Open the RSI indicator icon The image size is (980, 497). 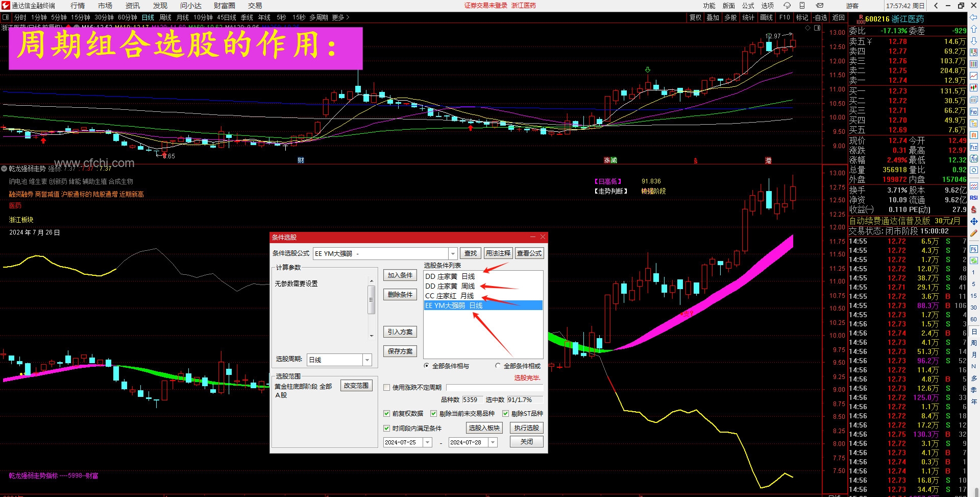(x=974, y=198)
